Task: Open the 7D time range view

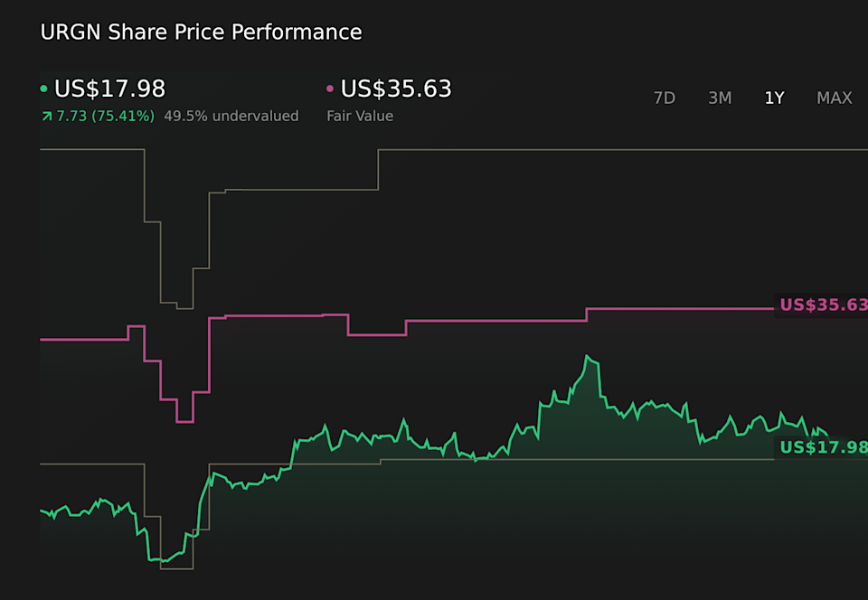Action: [665, 98]
